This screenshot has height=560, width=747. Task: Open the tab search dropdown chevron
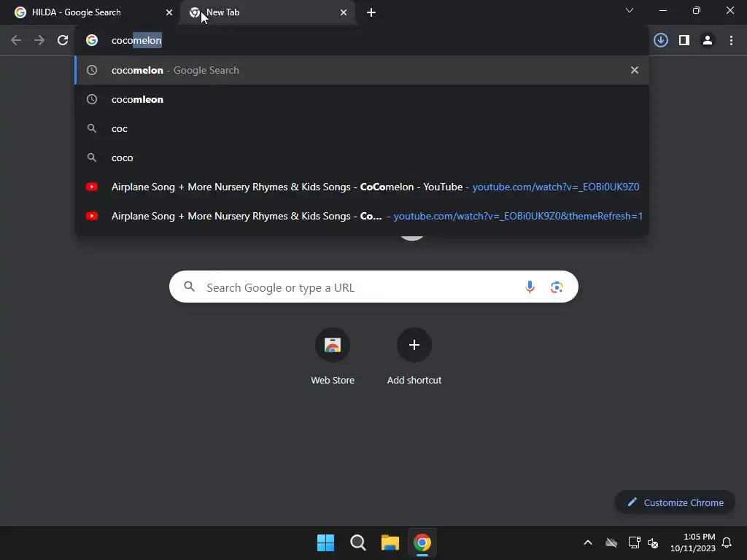click(x=630, y=10)
